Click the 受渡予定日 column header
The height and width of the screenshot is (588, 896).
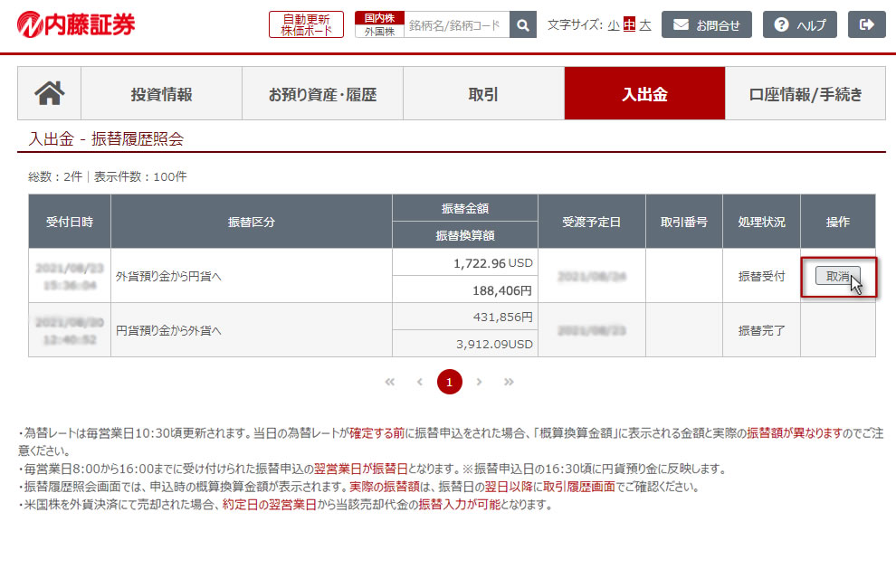(x=591, y=222)
